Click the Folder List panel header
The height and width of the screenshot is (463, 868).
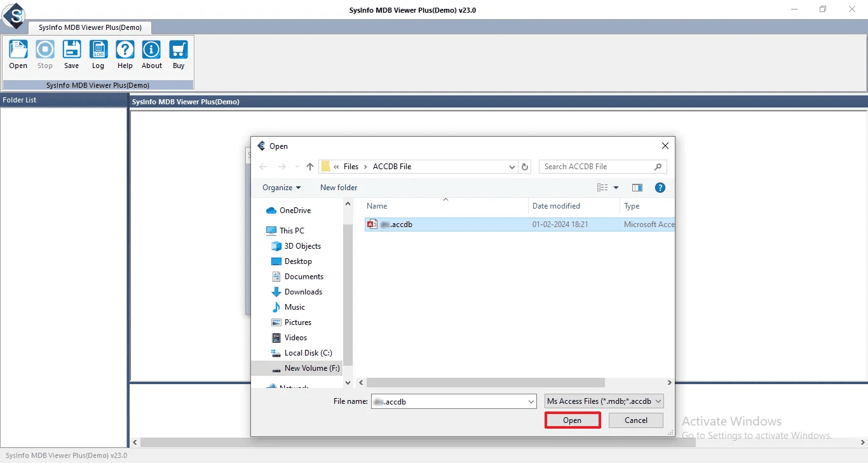(64, 100)
